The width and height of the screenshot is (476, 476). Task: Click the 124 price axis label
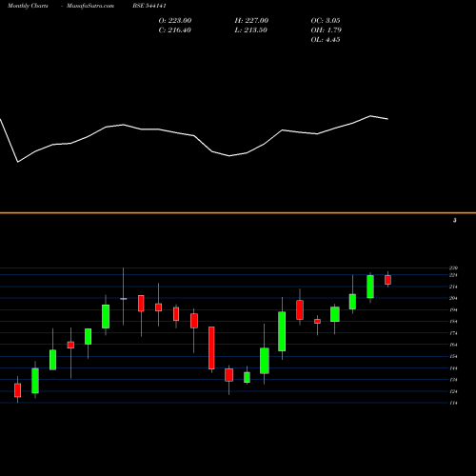pos(453,391)
